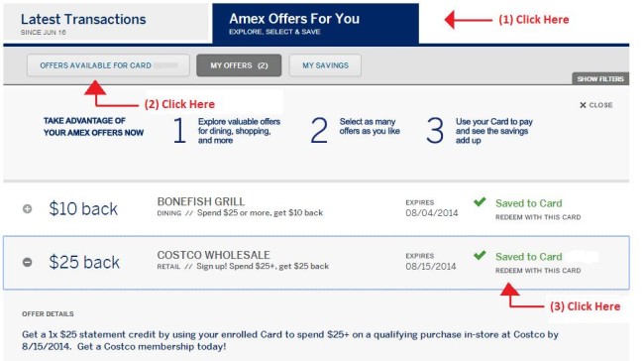Viewport: 644px width, 361px height.
Task: Click the green checkmark for Bonefish Grill
Action: 480,202
